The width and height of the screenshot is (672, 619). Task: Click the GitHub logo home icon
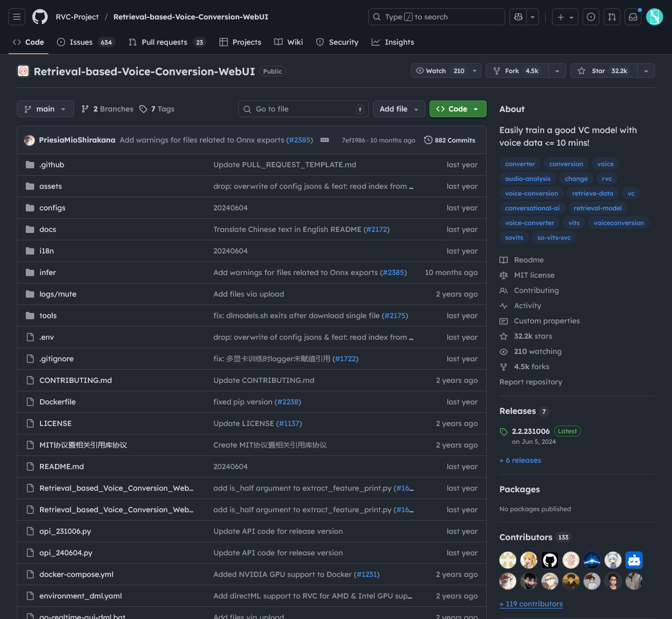(x=40, y=17)
